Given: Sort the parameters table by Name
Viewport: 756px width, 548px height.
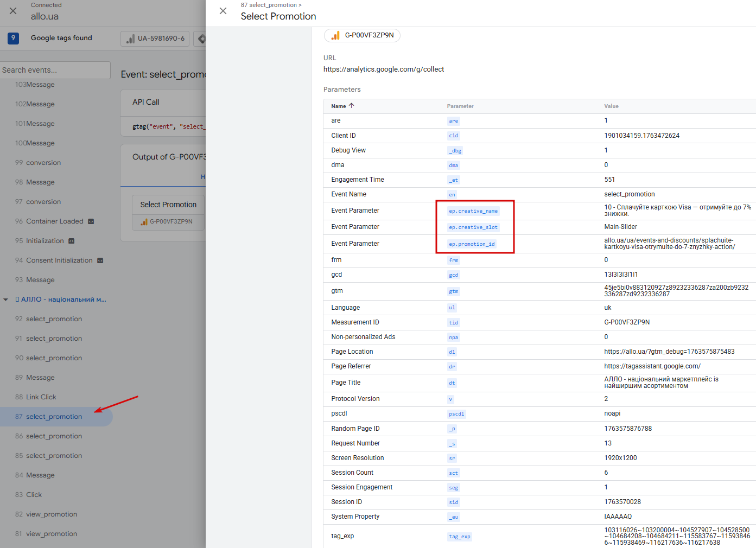Looking at the screenshot, I should coord(342,106).
